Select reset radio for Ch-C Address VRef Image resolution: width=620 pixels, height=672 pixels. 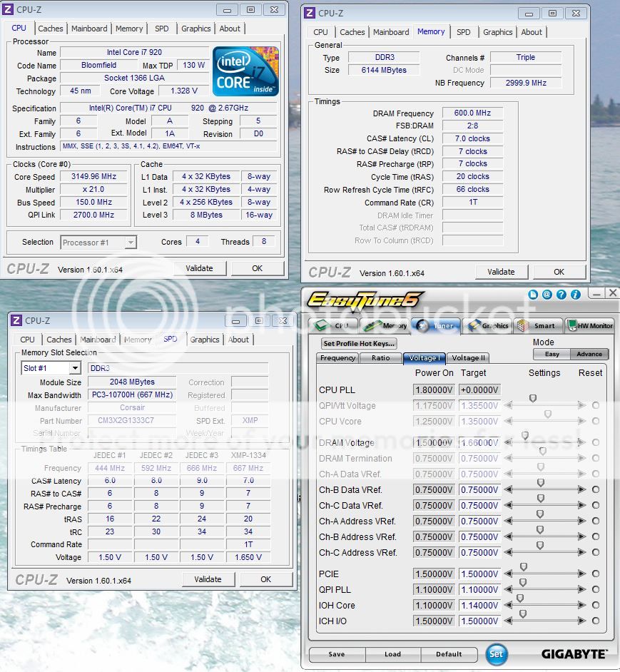596,552
